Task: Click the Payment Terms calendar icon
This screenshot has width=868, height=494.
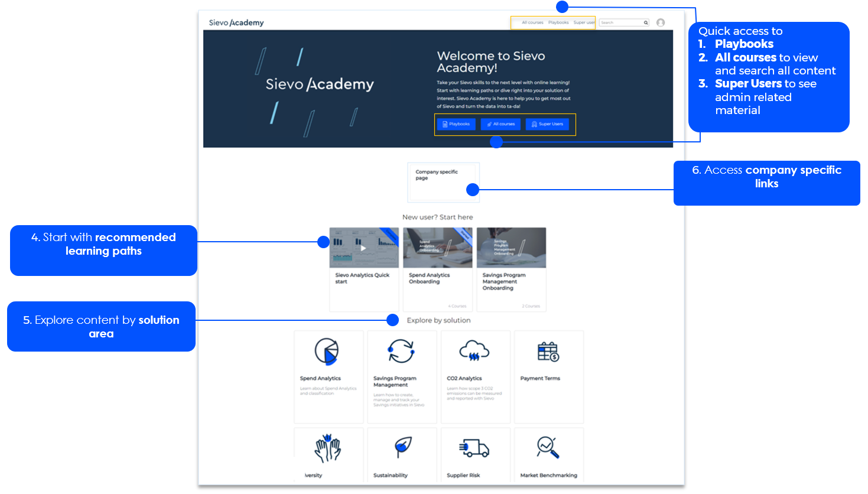Action: (x=548, y=352)
